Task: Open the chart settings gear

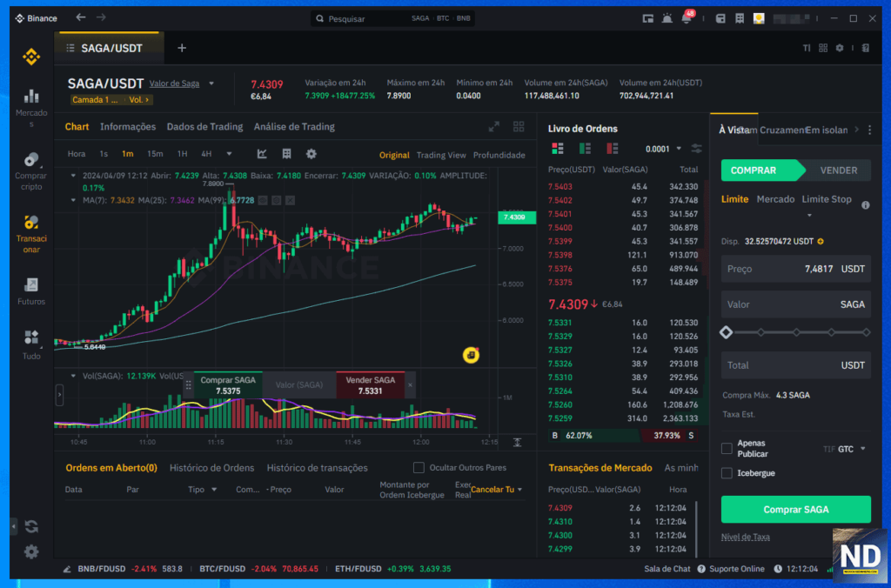Action: click(x=312, y=153)
